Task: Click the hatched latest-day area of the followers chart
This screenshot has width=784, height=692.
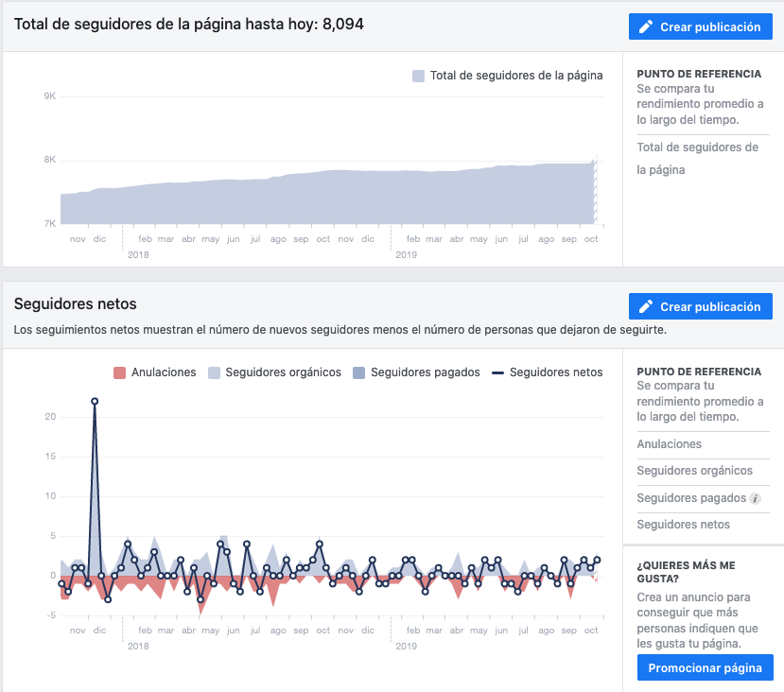Action: click(x=596, y=191)
